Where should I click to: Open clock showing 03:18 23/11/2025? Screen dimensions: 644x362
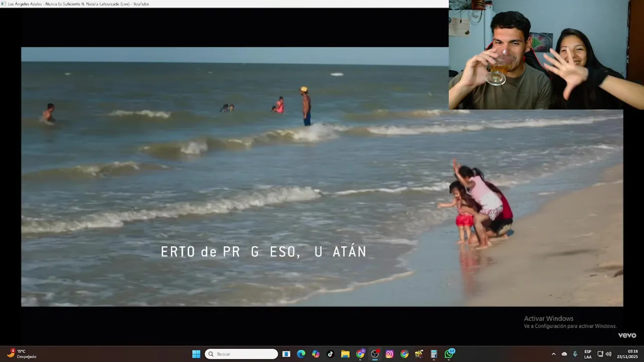627,354
